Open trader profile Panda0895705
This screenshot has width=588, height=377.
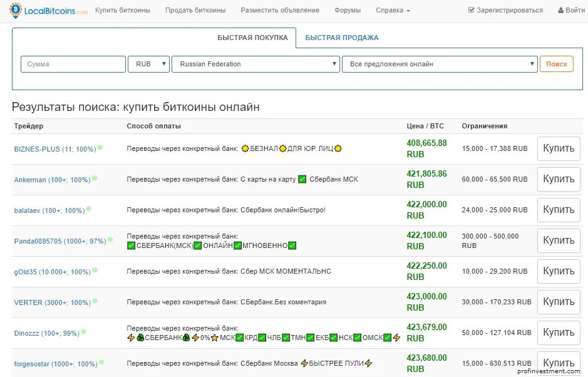click(x=60, y=242)
